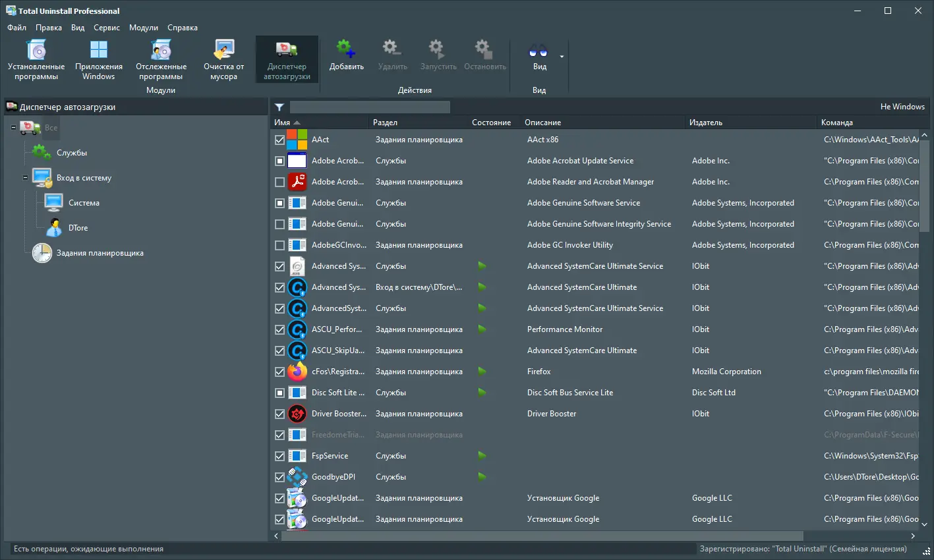Screen dimensions: 934x560
Task: Sort by the Раздел column header
Action: tap(419, 123)
